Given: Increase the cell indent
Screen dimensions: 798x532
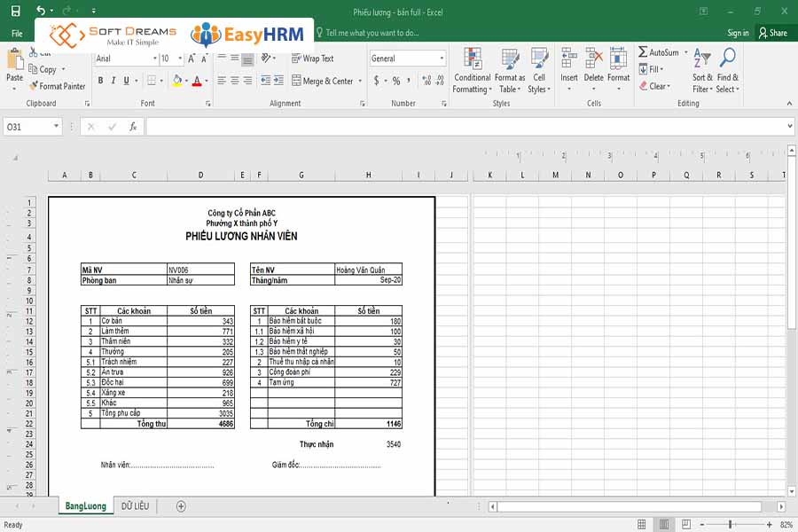Looking at the screenshot, I should pos(278,81).
